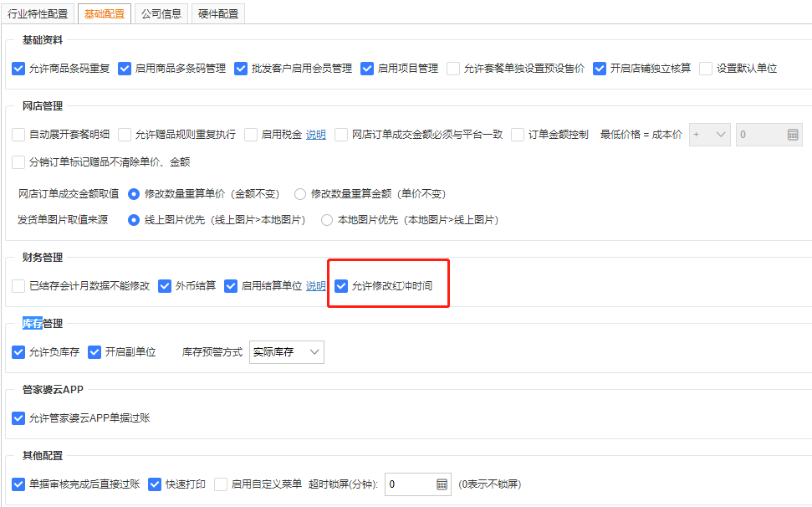812x507 pixels.
Task: Toggle 启用商品多条码管理 checkbox
Action: click(x=125, y=69)
